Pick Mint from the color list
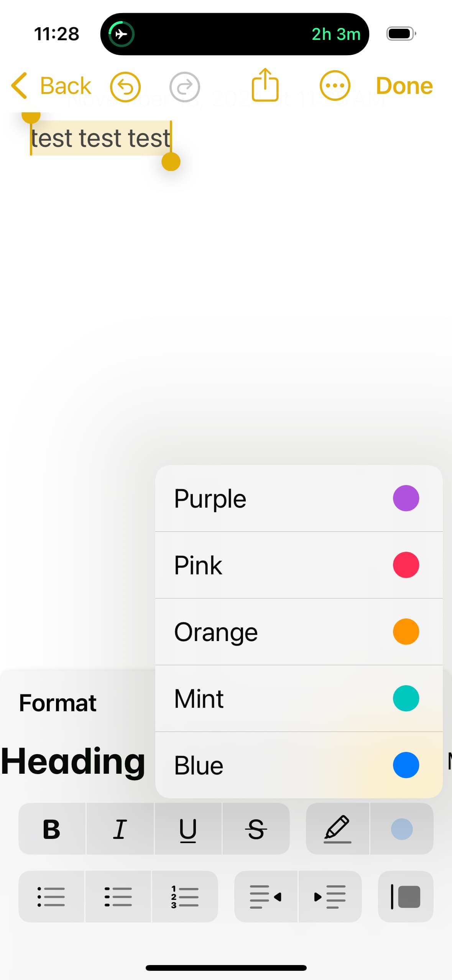 coord(299,699)
